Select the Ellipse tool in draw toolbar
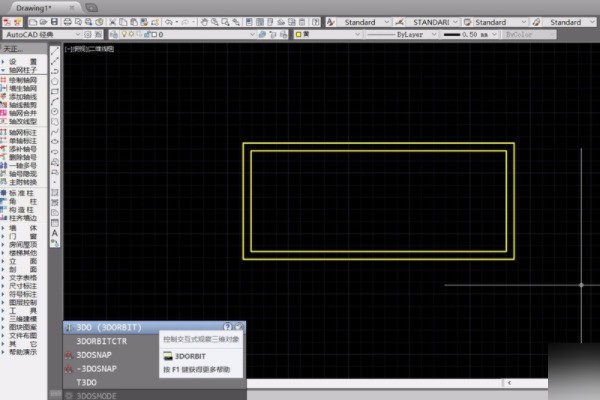The image size is (600, 400). click(55, 142)
